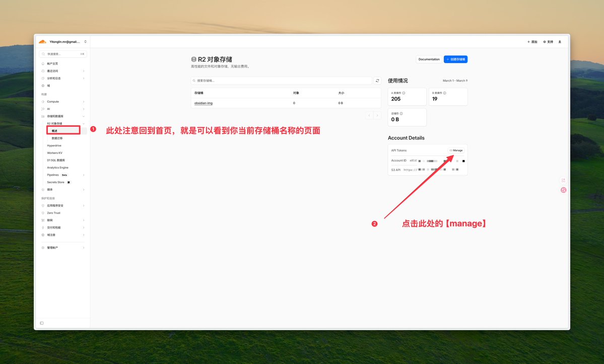The width and height of the screenshot is (604, 364).
Task: Expand the 最近访问 submenu chevron
Action: pos(84,71)
